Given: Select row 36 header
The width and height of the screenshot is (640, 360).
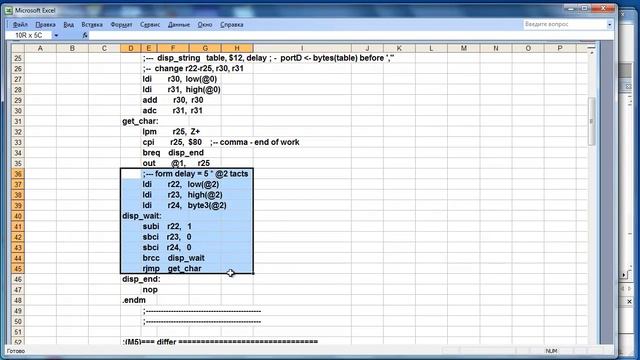Looking at the screenshot, I should click(18, 174).
